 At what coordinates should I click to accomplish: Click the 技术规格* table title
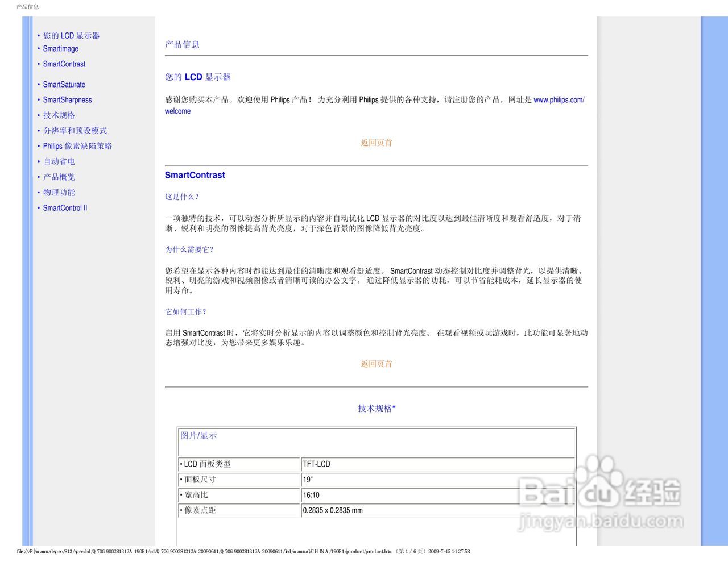coord(377,408)
